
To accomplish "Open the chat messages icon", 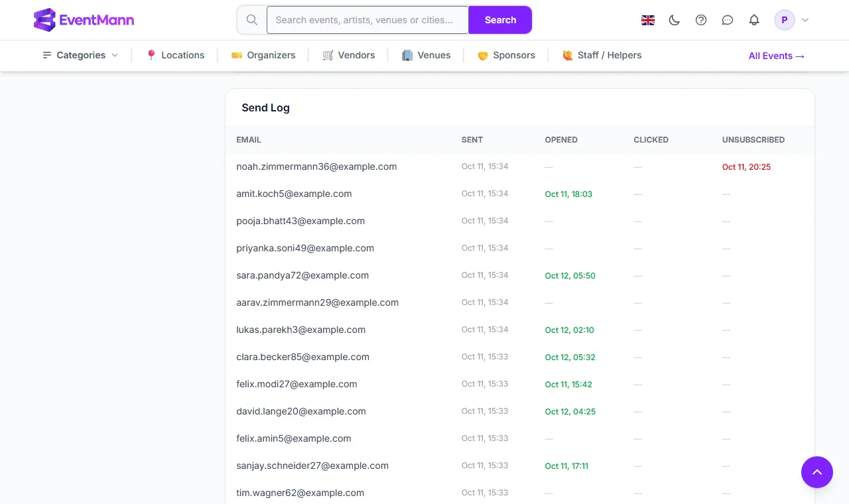I will point(728,20).
